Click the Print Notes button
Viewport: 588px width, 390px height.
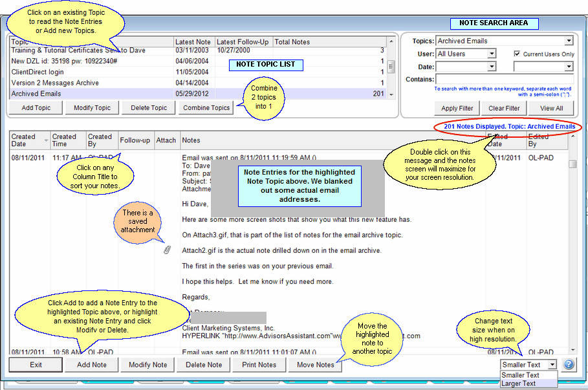(259, 365)
